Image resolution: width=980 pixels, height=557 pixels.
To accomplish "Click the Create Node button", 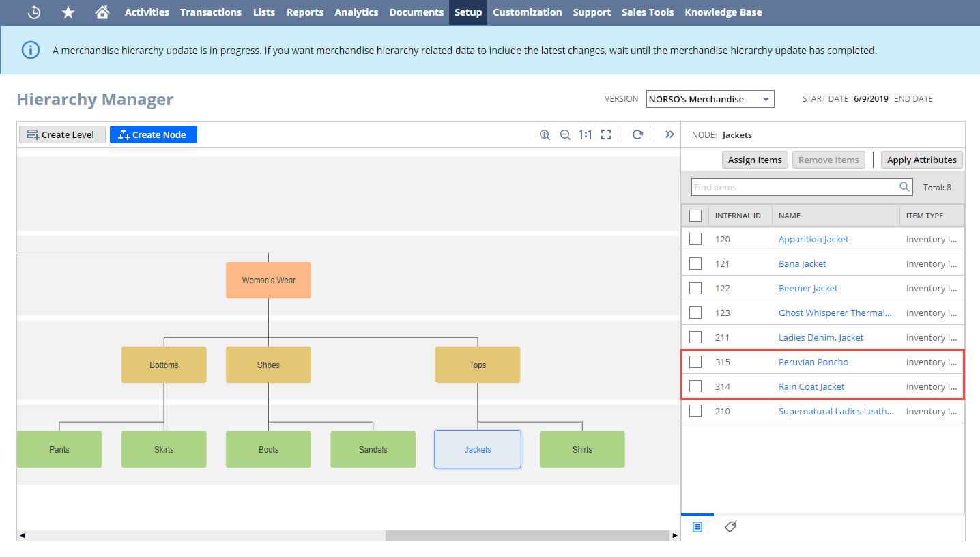I will pos(154,134).
